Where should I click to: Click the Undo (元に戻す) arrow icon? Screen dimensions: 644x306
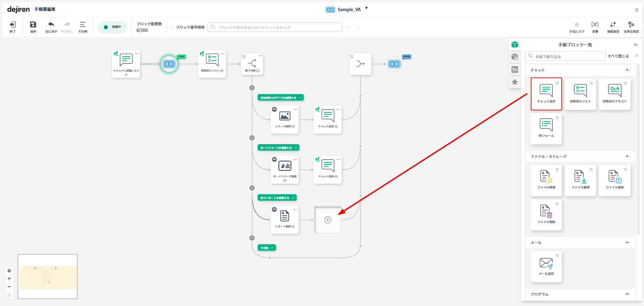(x=51, y=25)
